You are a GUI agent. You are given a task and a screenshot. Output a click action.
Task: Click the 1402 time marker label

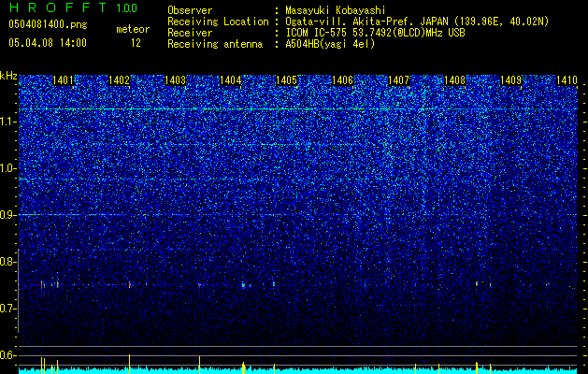click(119, 80)
